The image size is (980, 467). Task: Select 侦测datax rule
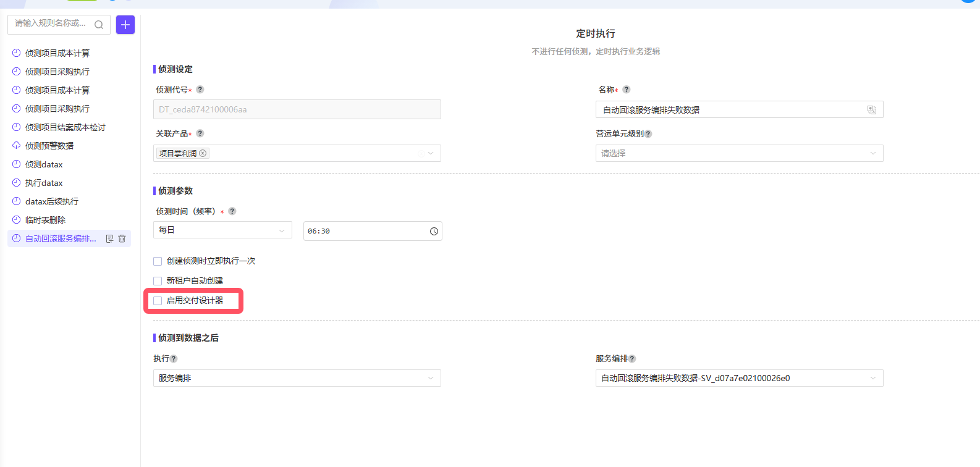point(69,164)
